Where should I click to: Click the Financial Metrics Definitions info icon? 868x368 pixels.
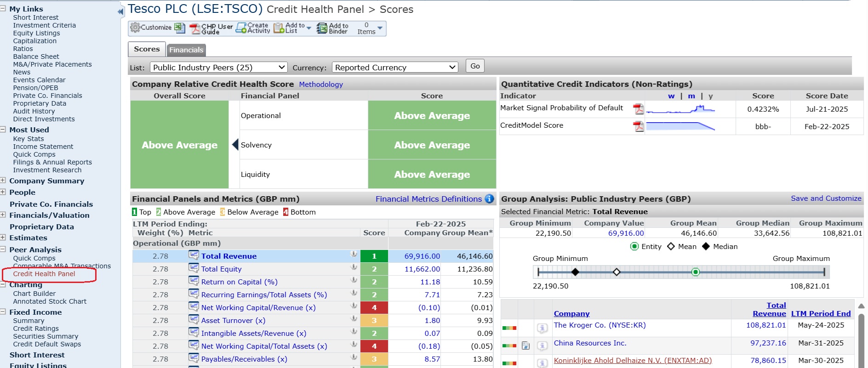click(x=490, y=199)
